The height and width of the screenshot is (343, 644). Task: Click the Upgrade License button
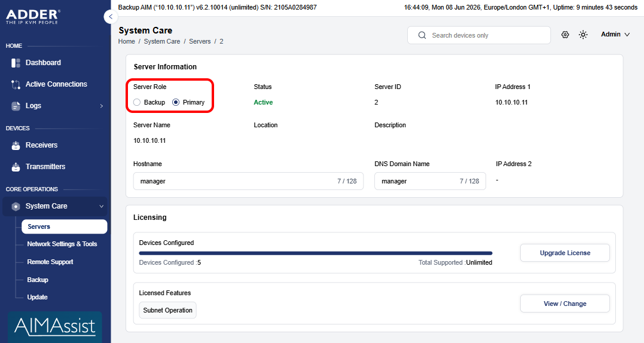pyautogui.click(x=564, y=253)
